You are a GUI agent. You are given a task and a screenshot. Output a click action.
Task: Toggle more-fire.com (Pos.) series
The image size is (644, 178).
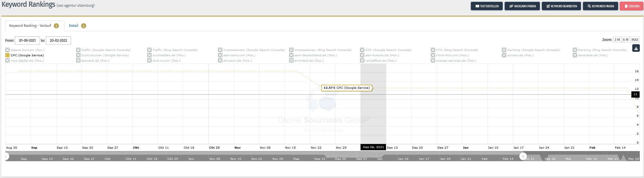450,55
